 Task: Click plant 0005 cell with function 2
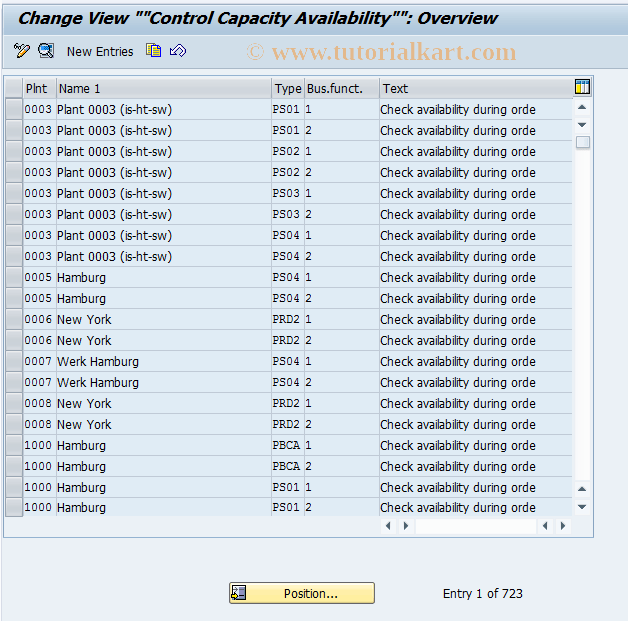(38, 298)
